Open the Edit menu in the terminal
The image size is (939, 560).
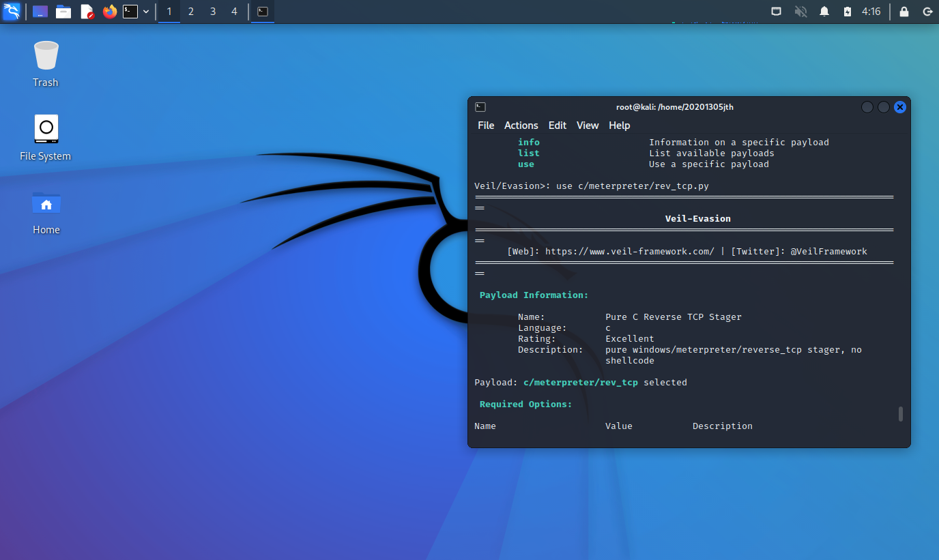tap(558, 126)
